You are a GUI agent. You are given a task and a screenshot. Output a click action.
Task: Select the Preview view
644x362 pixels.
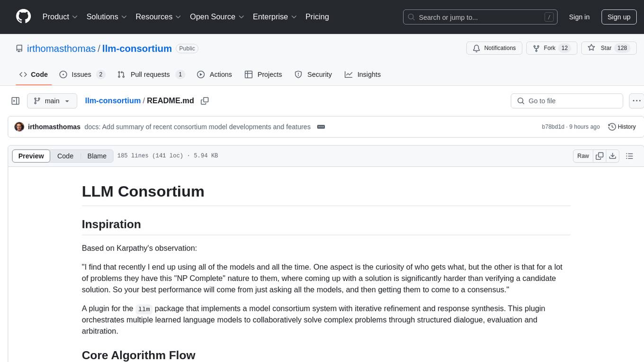[31, 156]
